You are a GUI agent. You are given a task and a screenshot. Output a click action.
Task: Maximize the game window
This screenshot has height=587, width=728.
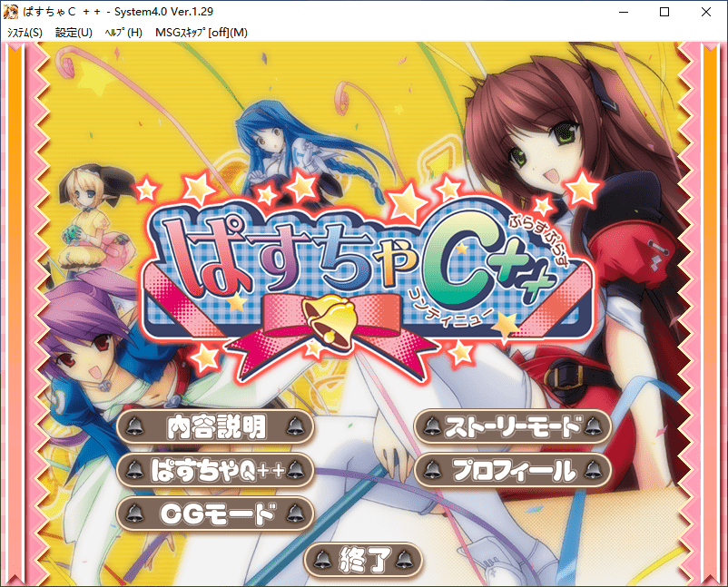click(x=664, y=12)
